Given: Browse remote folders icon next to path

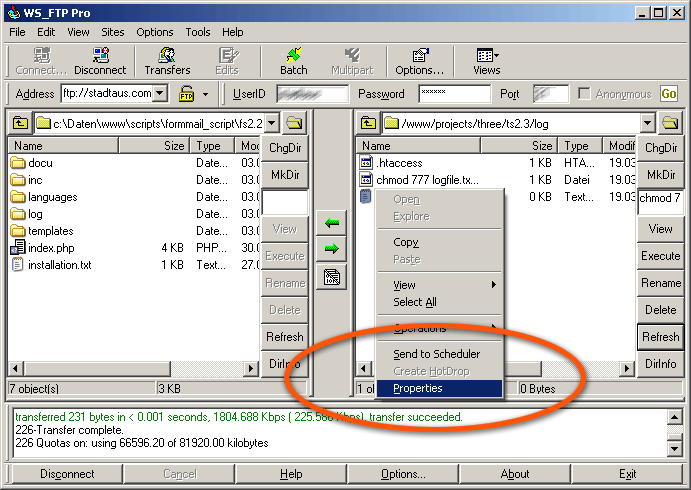Looking at the screenshot, I should 670,123.
